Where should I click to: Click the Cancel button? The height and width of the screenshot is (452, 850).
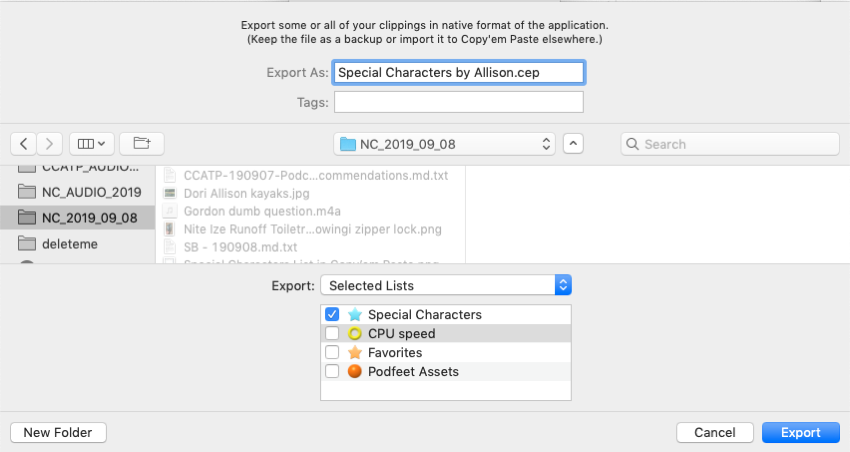tap(714, 433)
